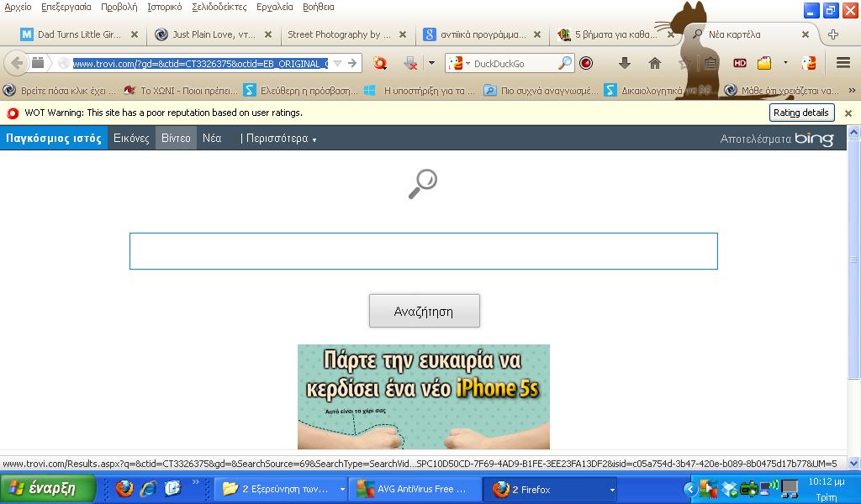This screenshot has height=504, width=861.
Task: Open a new tab with the plus button
Action: [833, 34]
